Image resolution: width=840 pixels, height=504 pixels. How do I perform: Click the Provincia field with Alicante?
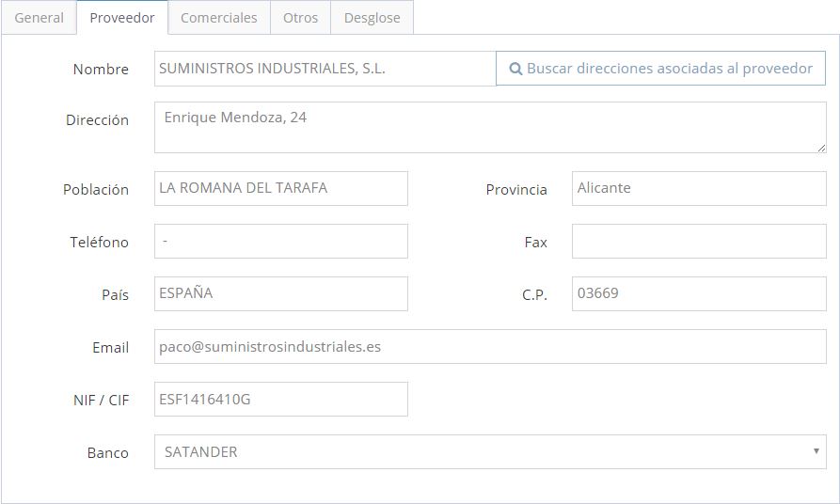tap(699, 189)
